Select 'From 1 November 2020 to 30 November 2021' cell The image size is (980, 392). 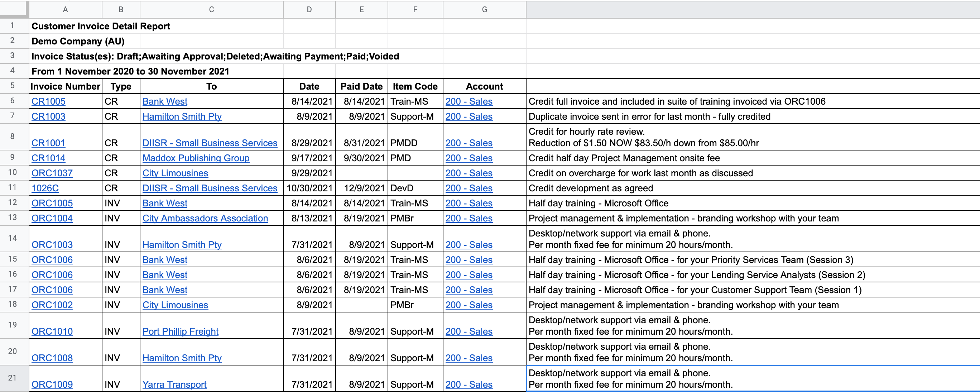(x=156, y=71)
